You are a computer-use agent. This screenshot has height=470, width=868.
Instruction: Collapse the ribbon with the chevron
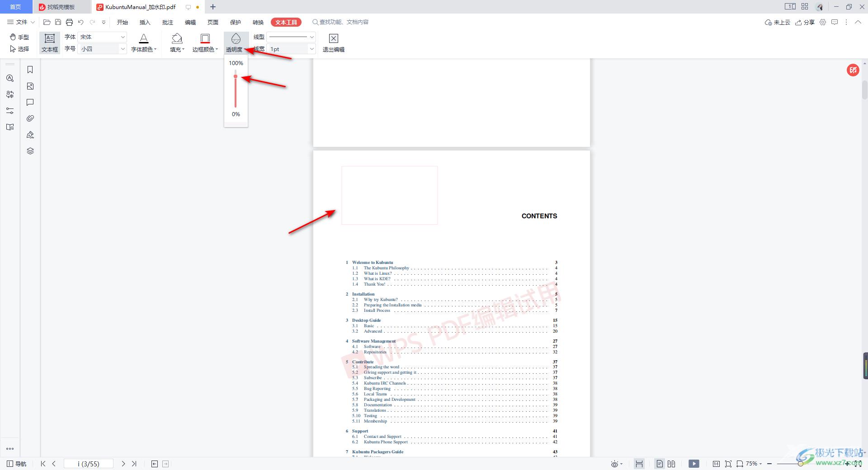(x=858, y=22)
